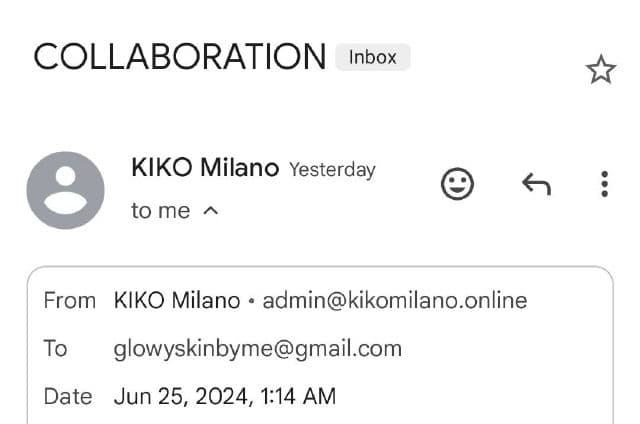Open the three-dot more options menu
Viewport: 640px width, 424px height.
[604, 184]
